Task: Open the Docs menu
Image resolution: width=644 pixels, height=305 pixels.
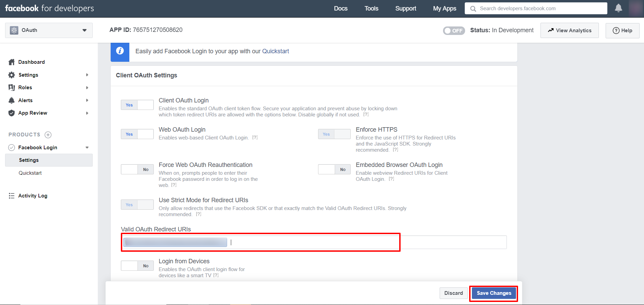Action: click(341, 8)
